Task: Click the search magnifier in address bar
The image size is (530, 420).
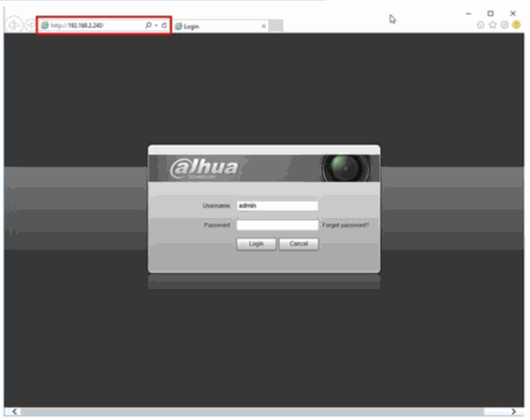Action: [148, 25]
